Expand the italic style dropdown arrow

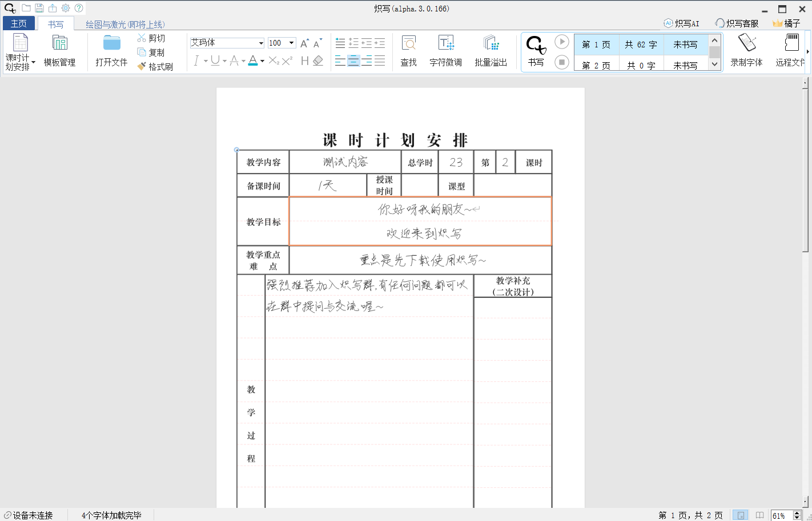pyautogui.click(x=206, y=61)
